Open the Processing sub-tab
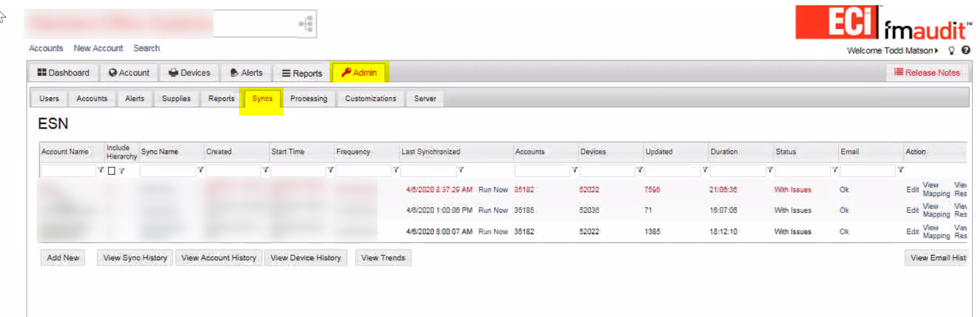 point(308,99)
